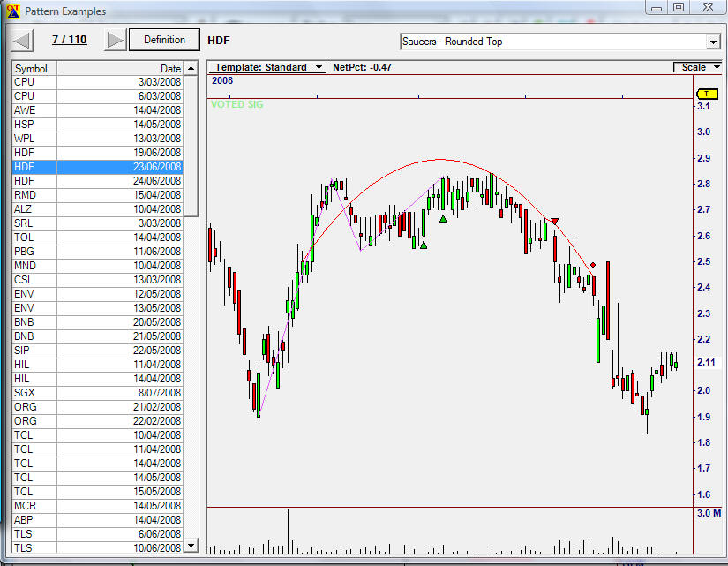This screenshot has height=566, width=728.
Task: Select TLS row dated 10/06/2008
Action: [x=97, y=547]
